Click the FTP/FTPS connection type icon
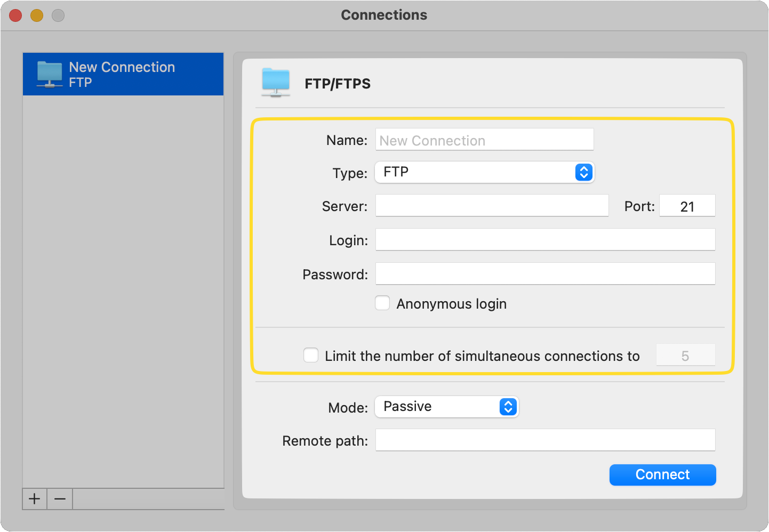The image size is (769, 532). 275,83
